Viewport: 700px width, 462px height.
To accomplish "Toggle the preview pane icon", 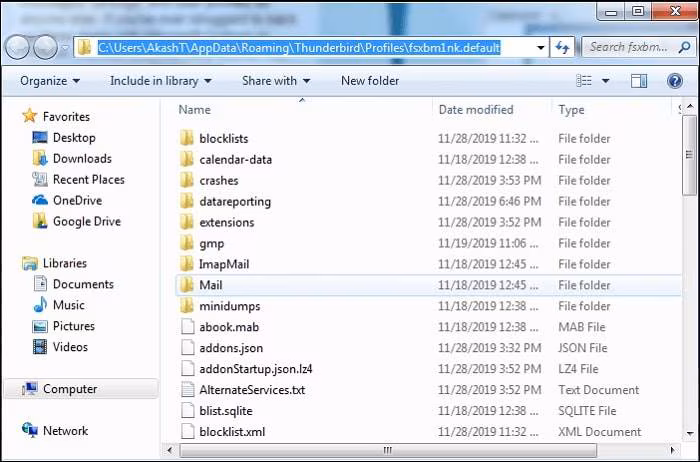I will [x=639, y=81].
